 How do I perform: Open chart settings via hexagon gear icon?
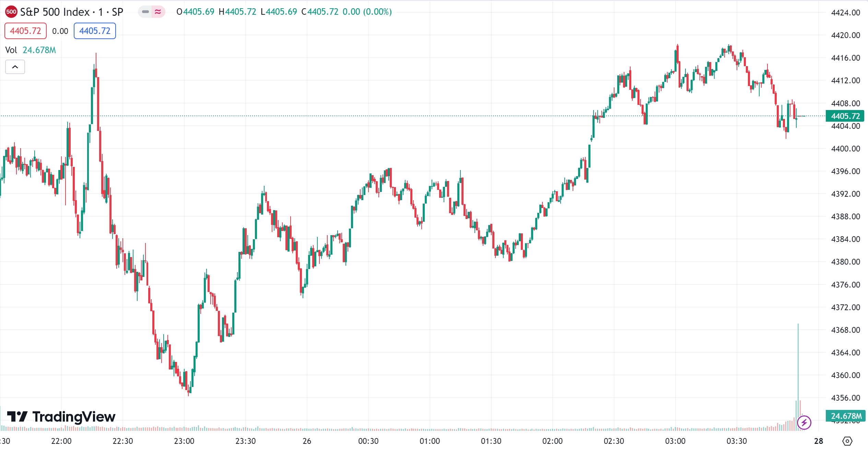click(x=847, y=441)
